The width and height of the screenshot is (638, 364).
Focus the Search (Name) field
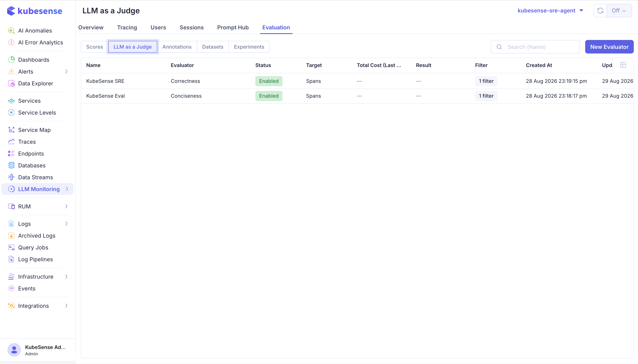click(535, 47)
